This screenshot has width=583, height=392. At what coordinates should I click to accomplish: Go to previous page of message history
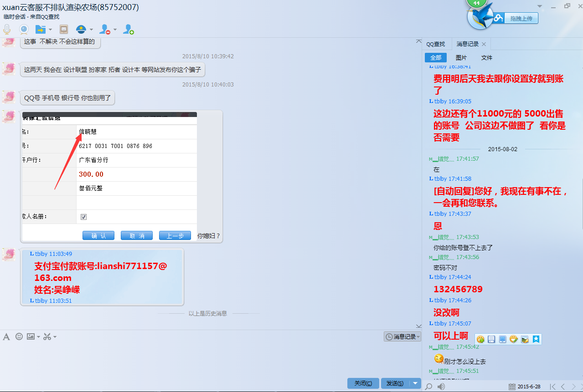[x=563, y=387]
